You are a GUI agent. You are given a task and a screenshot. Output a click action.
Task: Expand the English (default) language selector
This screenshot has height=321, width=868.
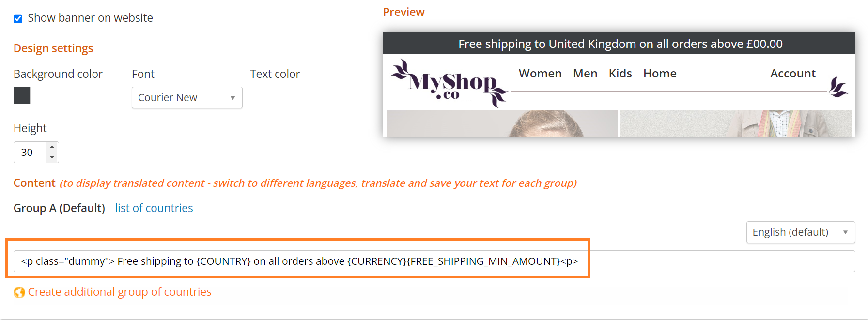tap(801, 232)
